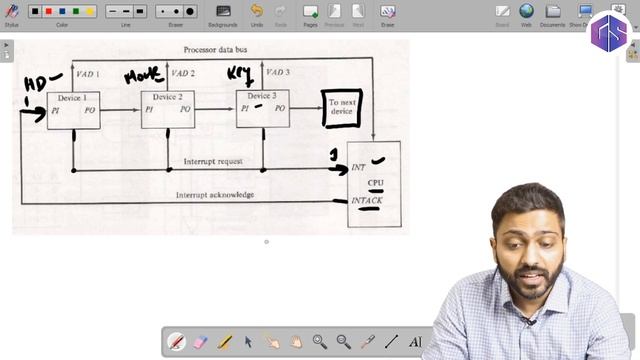
Task: Toggle the Stylus palette button
Action: coord(11,14)
